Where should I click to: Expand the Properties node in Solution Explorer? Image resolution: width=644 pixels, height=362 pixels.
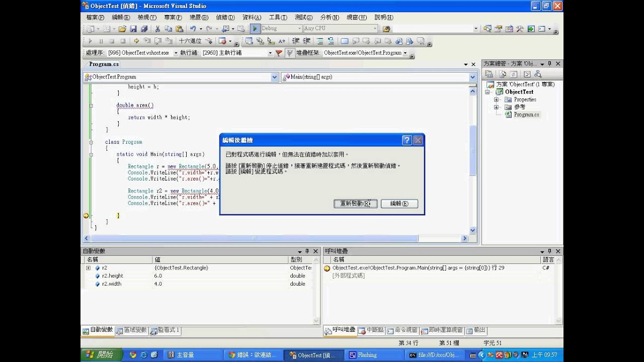(x=496, y=100)
